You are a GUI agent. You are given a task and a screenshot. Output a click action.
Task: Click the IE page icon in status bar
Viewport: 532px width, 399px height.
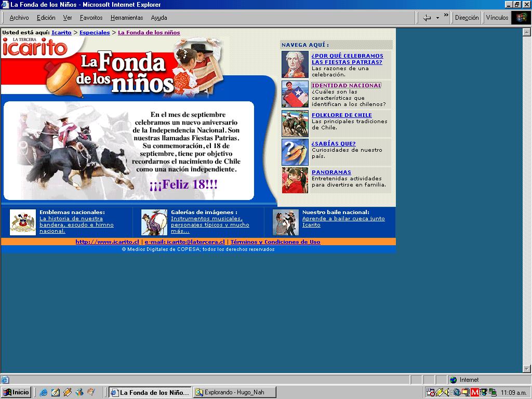5,380
